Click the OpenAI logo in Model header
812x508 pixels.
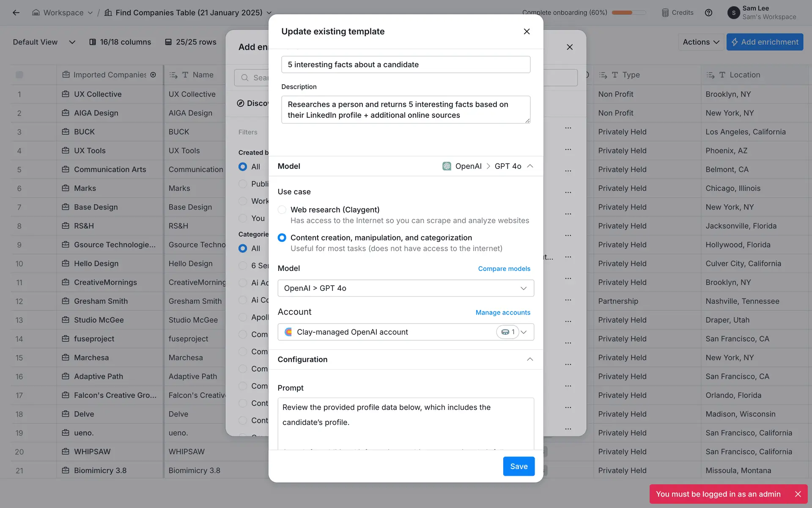coord(447,166)
